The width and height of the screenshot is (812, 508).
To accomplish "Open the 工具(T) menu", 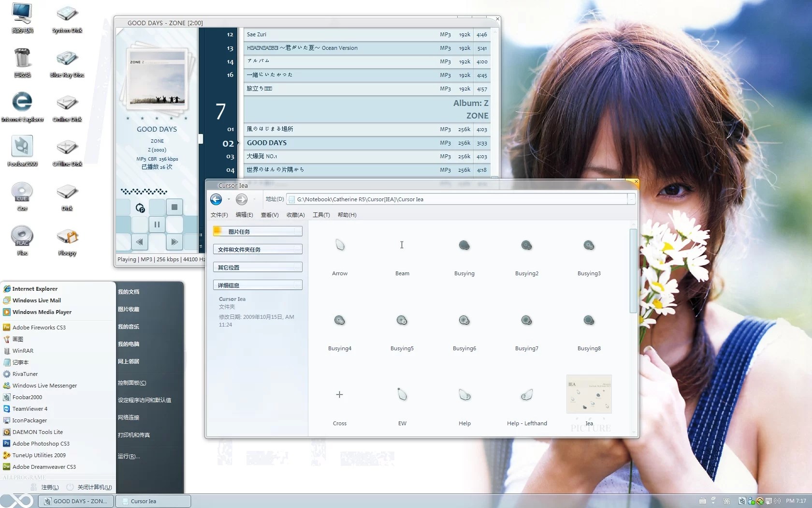I will 321,215.
